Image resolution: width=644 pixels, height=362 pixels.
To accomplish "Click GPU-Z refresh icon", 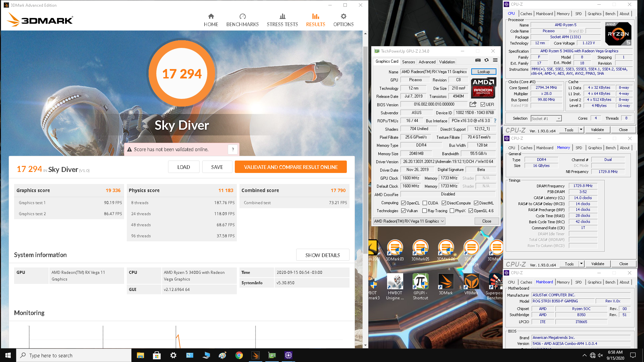I will [486, 60].
